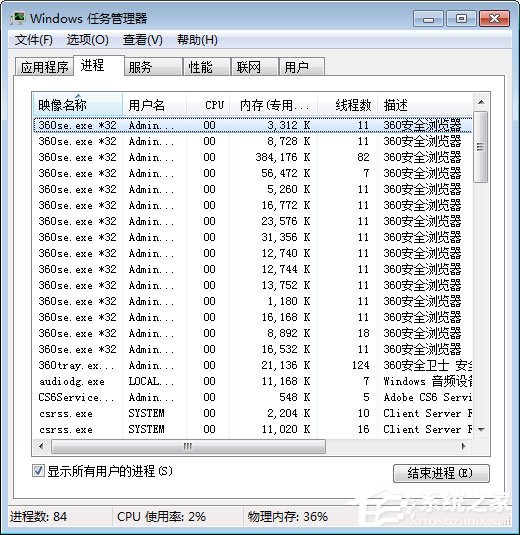Screen dimensions: 520x535
Task: Minimize the Task Manager window
Action: point(428,18)
